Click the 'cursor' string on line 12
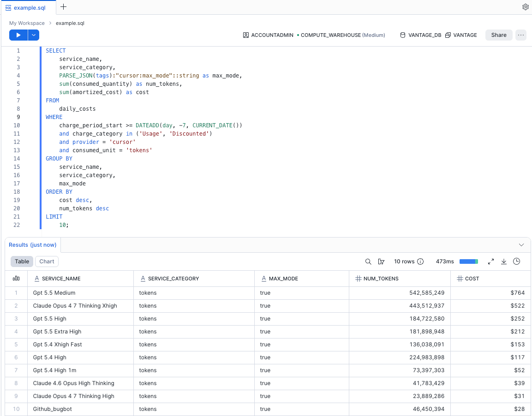This screenshot has height=416, width=532. [x=122, y=142]
